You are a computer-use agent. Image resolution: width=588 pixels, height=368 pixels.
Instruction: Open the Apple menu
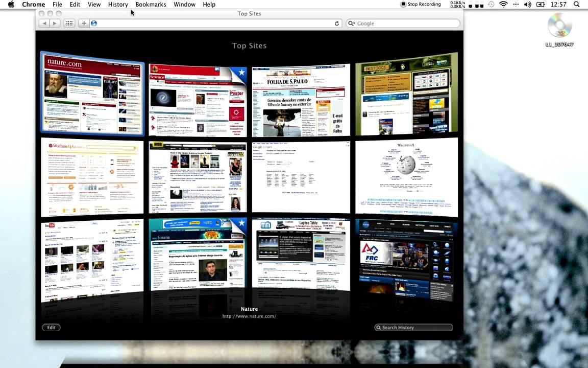(x=11, y=5)
